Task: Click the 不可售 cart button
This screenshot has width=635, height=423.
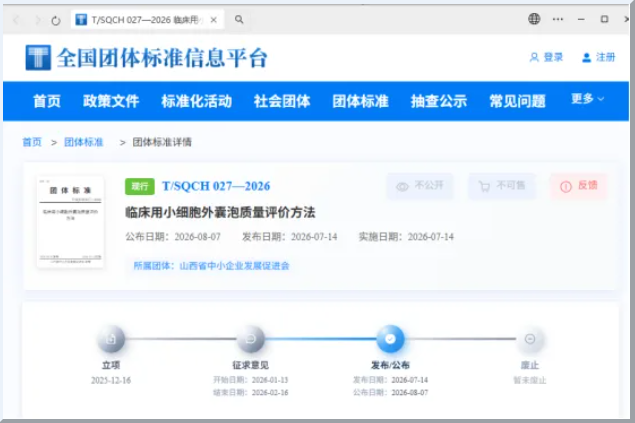Action: (502, 186)
